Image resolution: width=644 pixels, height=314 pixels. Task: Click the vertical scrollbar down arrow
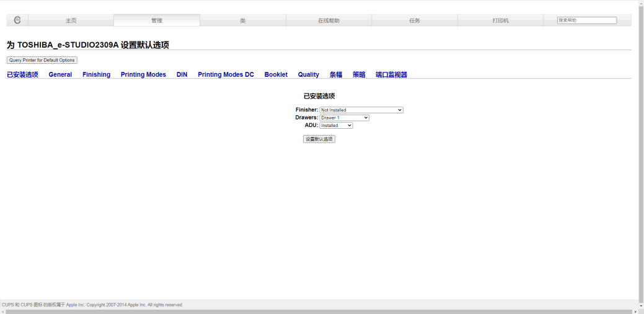[x=641, y=306]
